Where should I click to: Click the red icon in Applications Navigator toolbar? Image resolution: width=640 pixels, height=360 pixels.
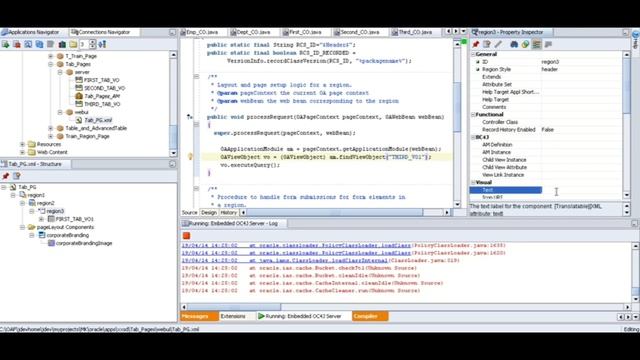point(17,44)
